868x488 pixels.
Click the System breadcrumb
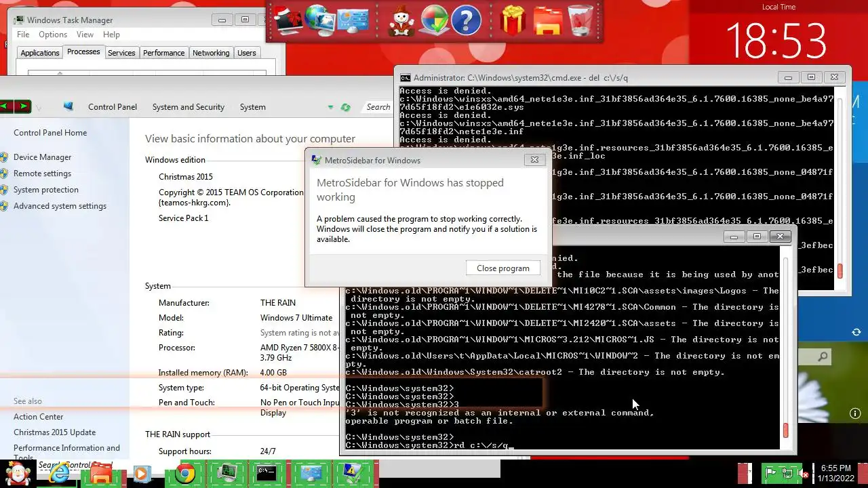[252, 107]
